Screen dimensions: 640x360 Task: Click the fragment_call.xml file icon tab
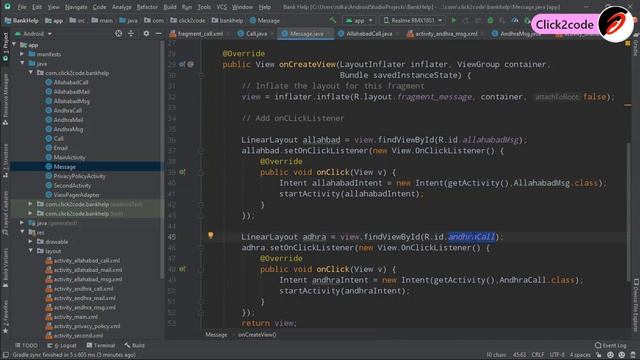tap(173, 34)
